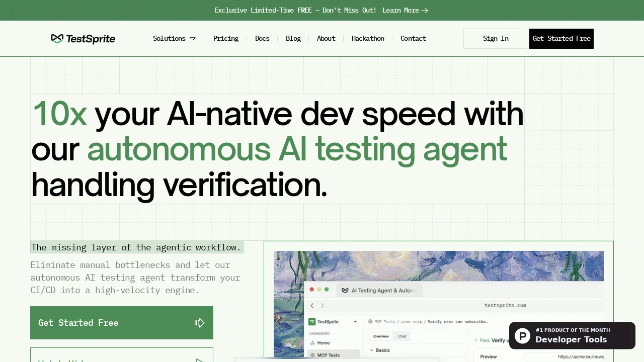
Task: Click the arrow icon on green Get Started Free
Action: pos(199,323)
